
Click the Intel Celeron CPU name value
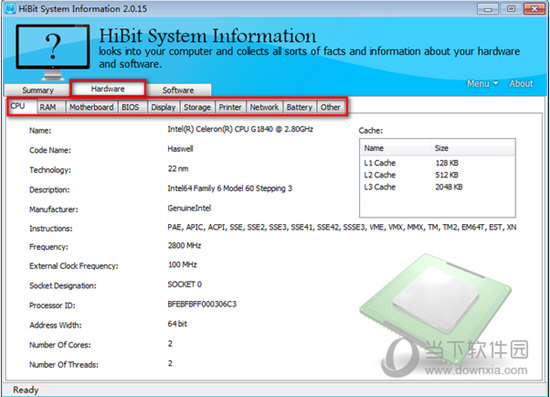click(x=240, y=129)
